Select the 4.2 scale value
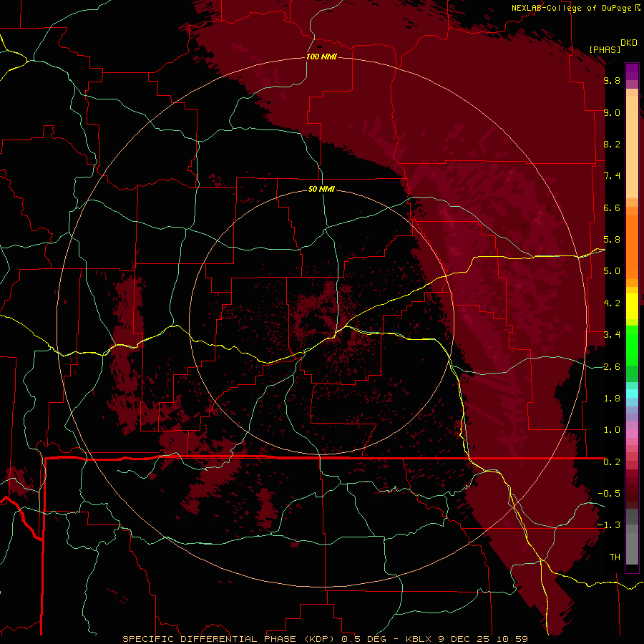The width and height of the screenshot is (644, 644). coord(612,303)
